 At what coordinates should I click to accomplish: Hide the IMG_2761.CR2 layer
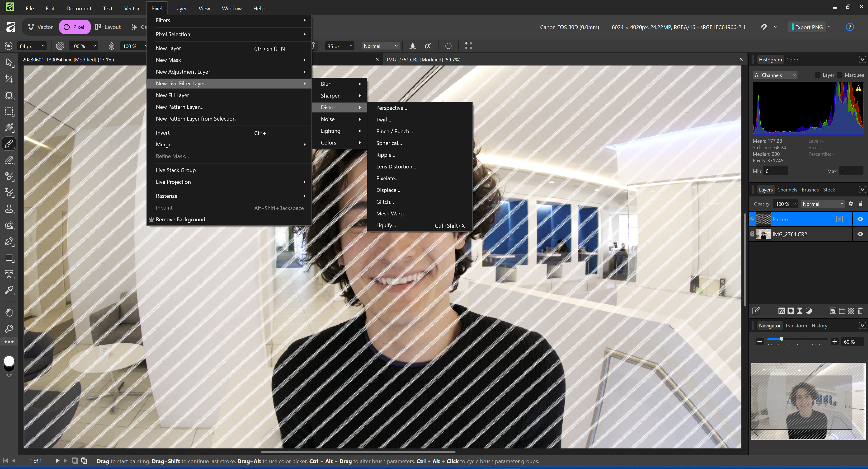(x=860, y=234)
